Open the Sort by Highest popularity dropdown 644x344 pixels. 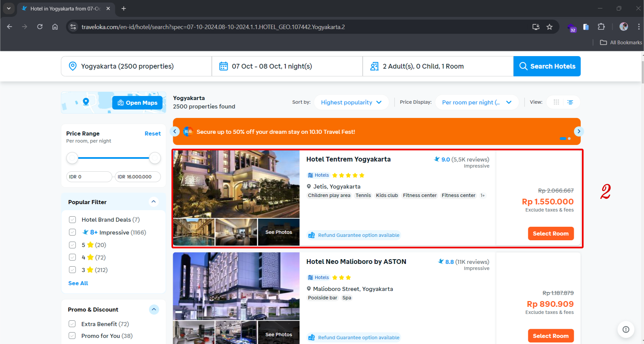click(351, 102)
